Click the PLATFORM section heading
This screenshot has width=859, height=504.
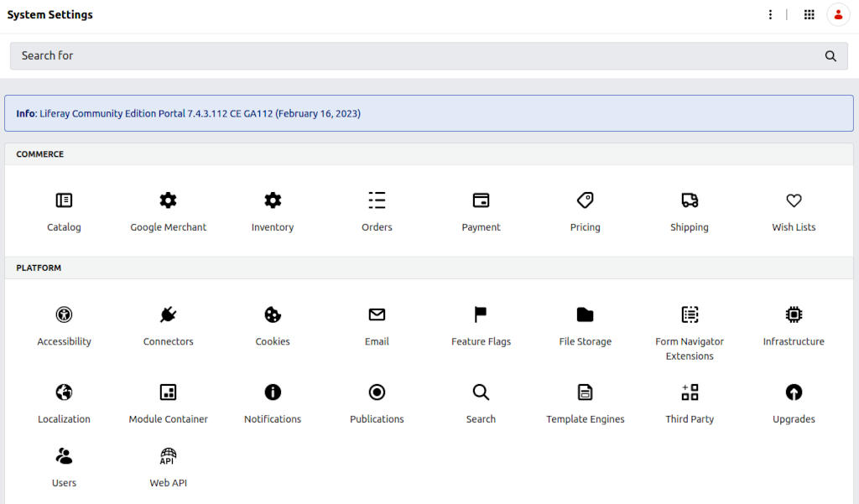coord(39,268)
